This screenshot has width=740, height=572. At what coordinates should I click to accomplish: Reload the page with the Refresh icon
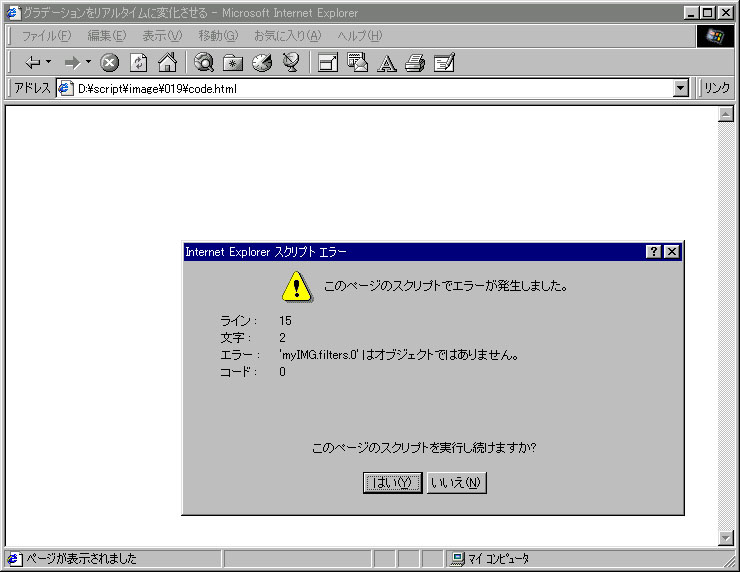138,62
